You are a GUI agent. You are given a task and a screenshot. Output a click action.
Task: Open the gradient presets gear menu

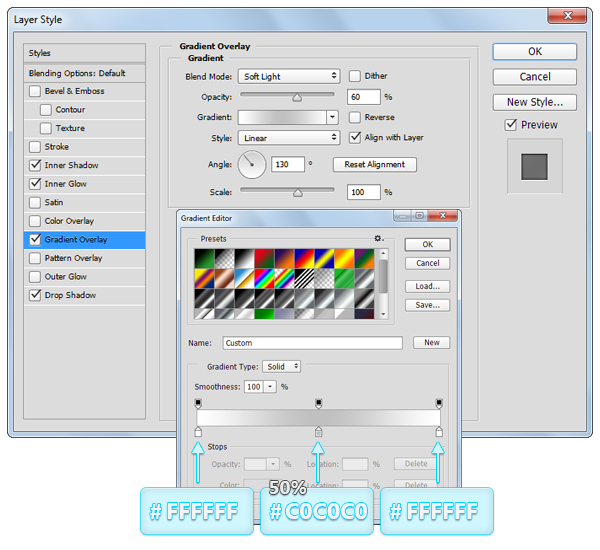pos(378,239)
